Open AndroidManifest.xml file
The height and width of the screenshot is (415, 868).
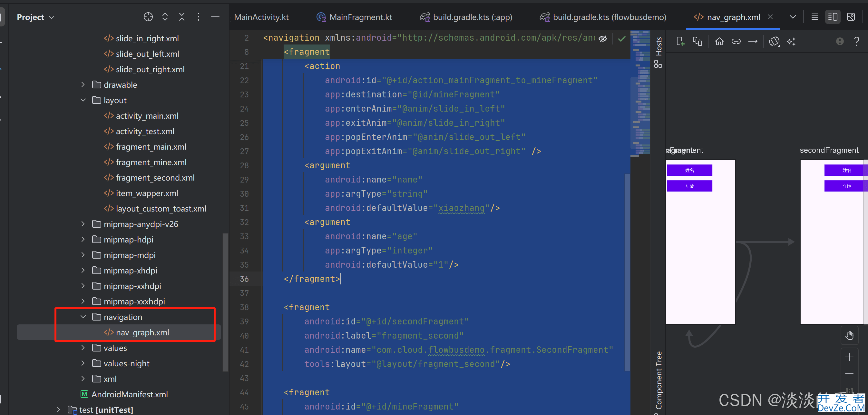coord(124,394)
